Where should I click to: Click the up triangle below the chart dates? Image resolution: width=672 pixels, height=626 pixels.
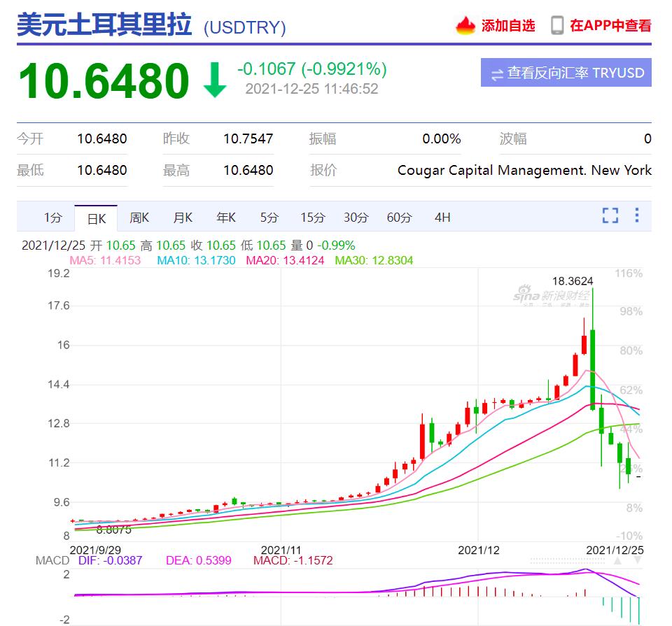pos(617,562)
